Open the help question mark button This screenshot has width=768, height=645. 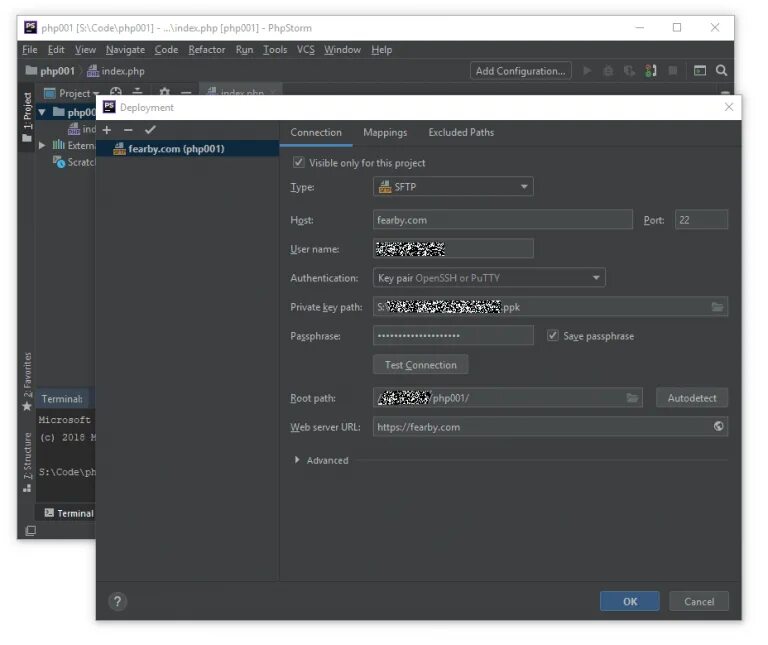[x=118, y=601]
